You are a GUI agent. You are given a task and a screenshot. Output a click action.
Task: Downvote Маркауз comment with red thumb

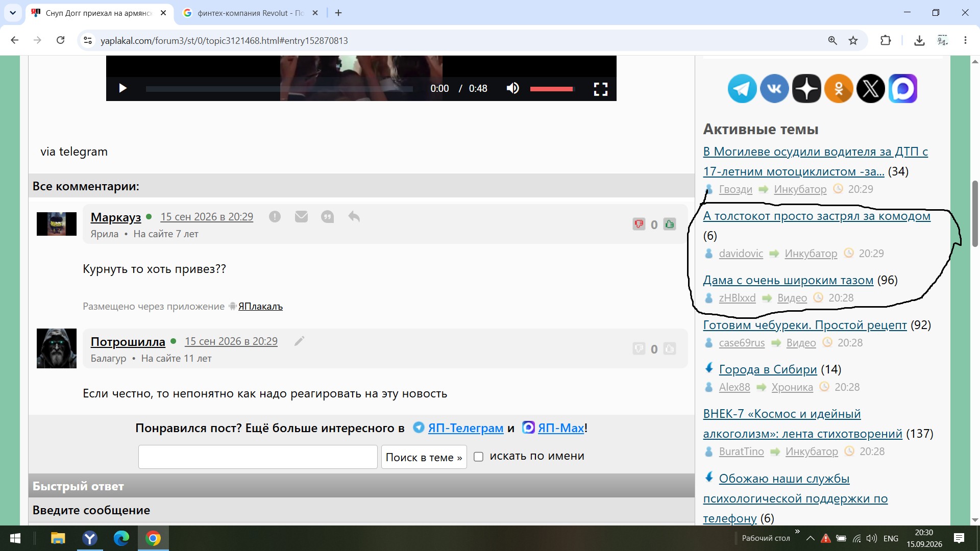tap(639, 224)
